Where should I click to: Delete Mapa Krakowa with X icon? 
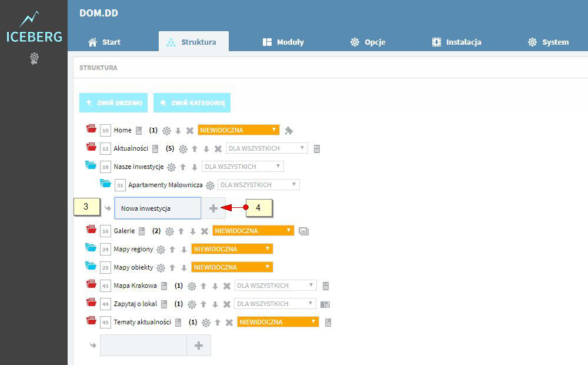coord(227,287)
